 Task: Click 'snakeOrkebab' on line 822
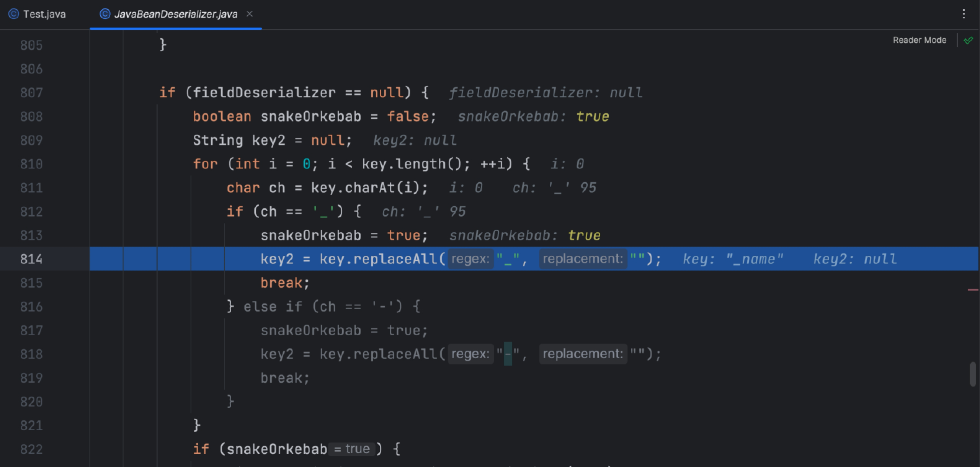(277, 449)
